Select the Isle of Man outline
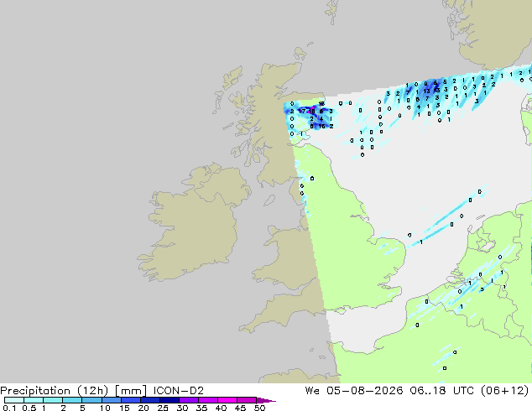Screen dimensions: 532x411 pyautogui.click(x=269, y=200)
